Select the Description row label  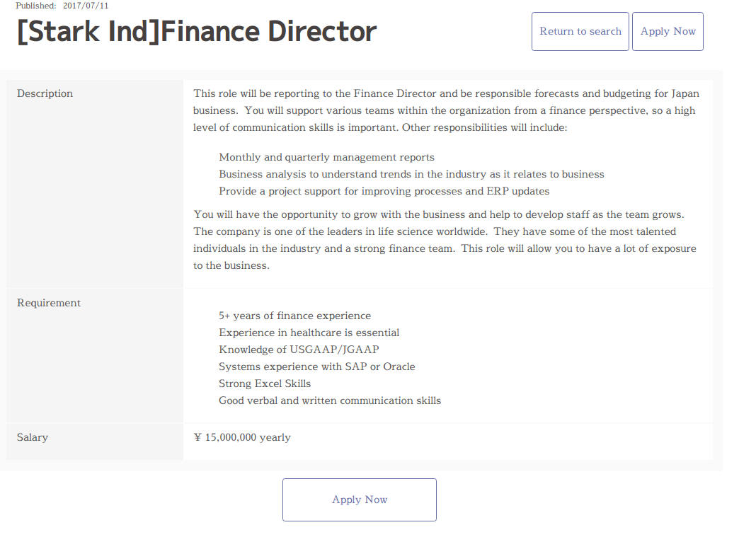click(45, 94)
